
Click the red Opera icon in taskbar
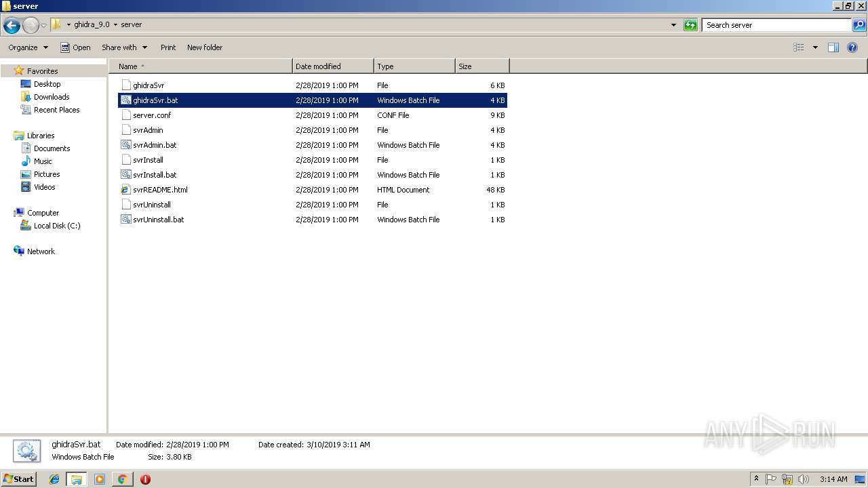(x=145, y=479)
